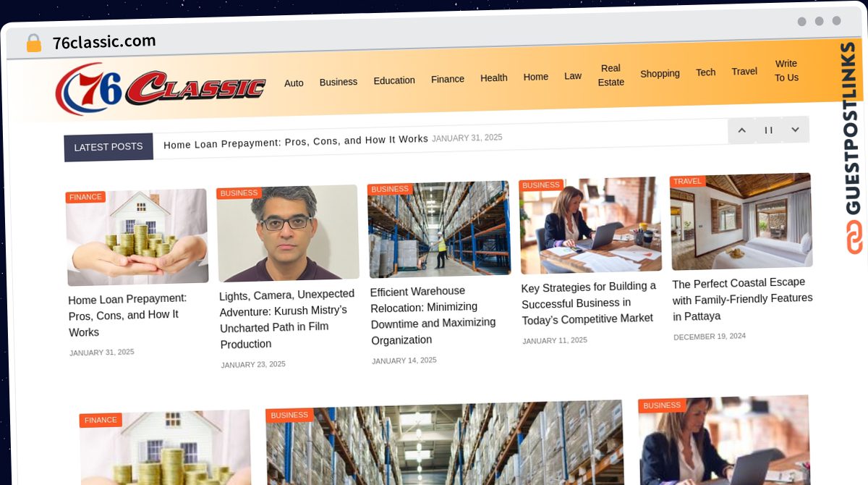Pause the latest posts ticker
The width and height of the screenshot is (868, 485).
point(768,130)
